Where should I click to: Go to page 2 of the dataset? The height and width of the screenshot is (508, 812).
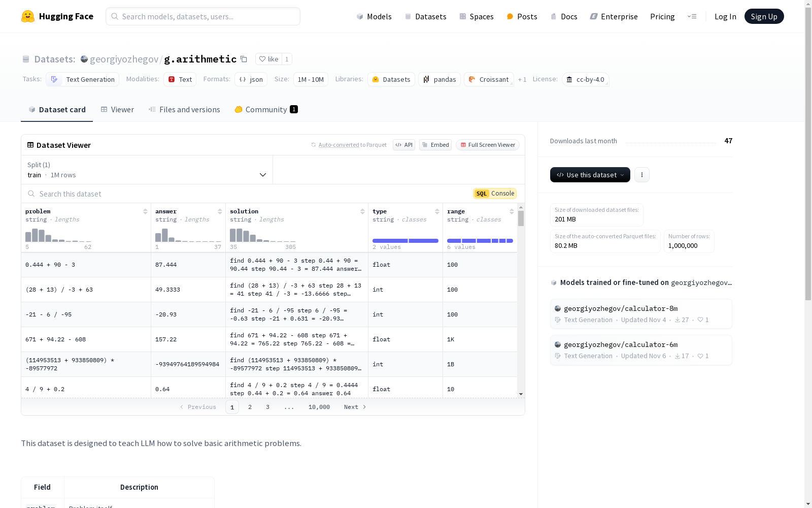250,407
